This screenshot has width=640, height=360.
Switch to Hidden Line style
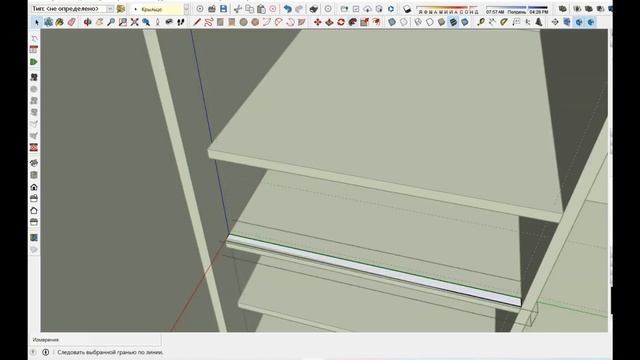click(x=430, y=22)
